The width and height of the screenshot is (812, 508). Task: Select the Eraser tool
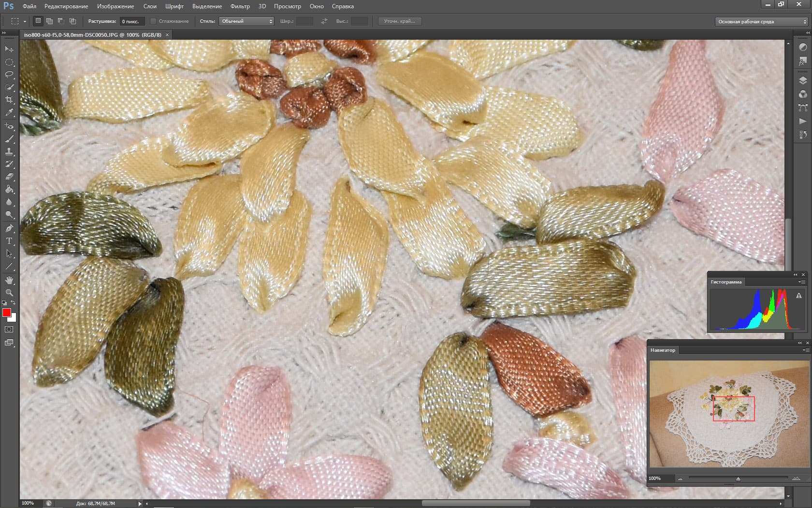point(9,177)
